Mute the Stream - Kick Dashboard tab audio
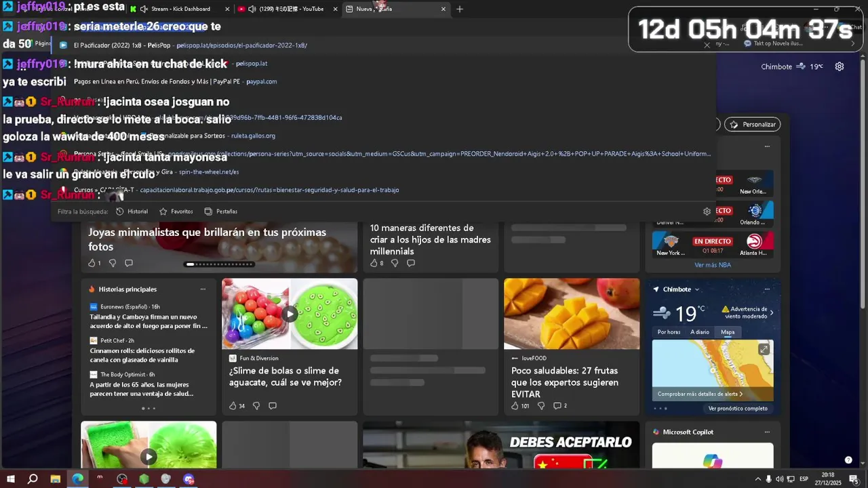This screenshot has height=488, width=868. 144,9
